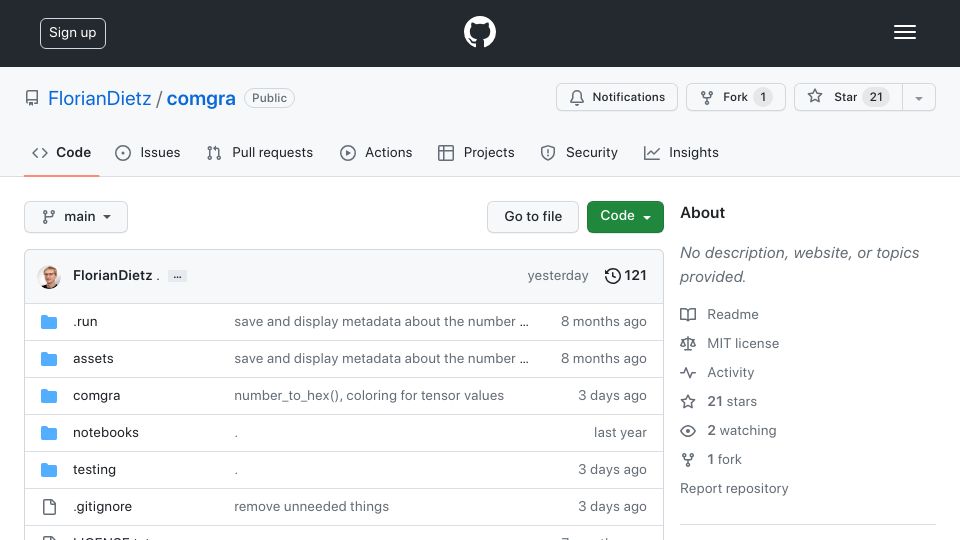
Task: Open the 2 watching link
Action: [741, 431]
